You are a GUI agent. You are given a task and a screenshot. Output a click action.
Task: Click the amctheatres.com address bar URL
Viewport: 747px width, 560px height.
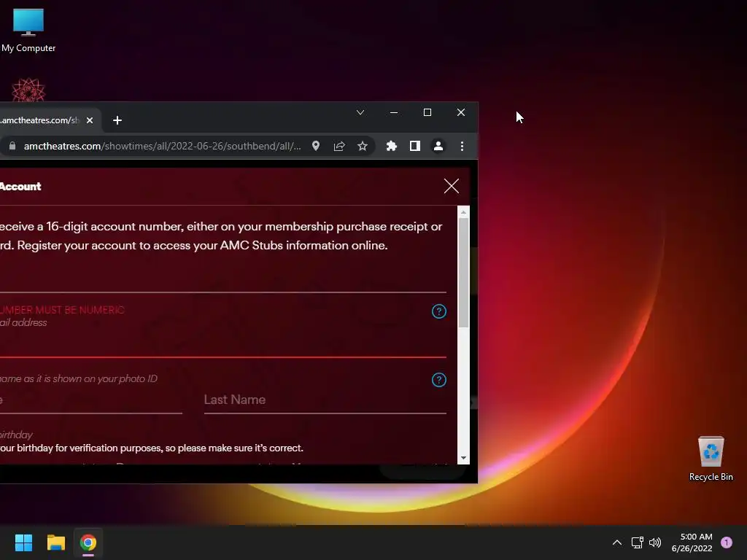point(163,146)
